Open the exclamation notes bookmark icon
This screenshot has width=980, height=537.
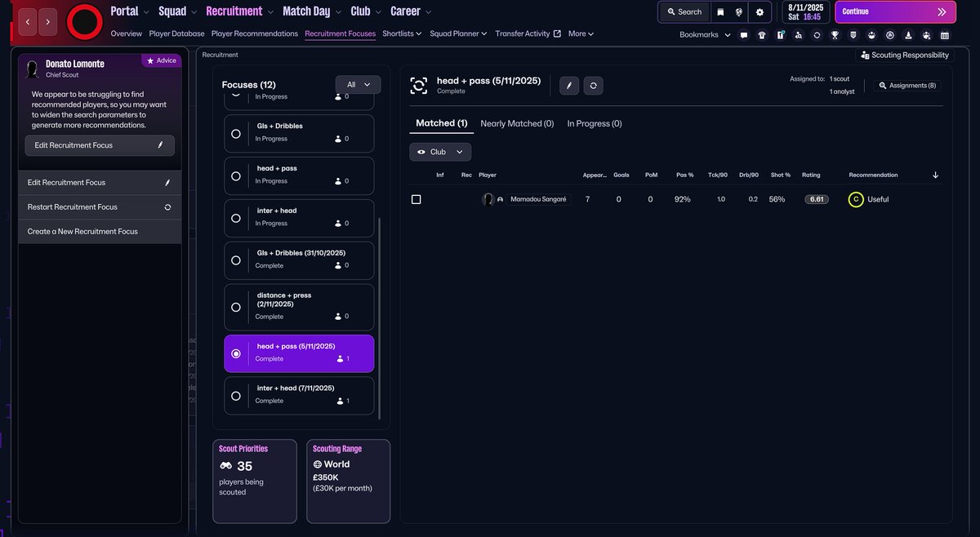click(781, 35)
